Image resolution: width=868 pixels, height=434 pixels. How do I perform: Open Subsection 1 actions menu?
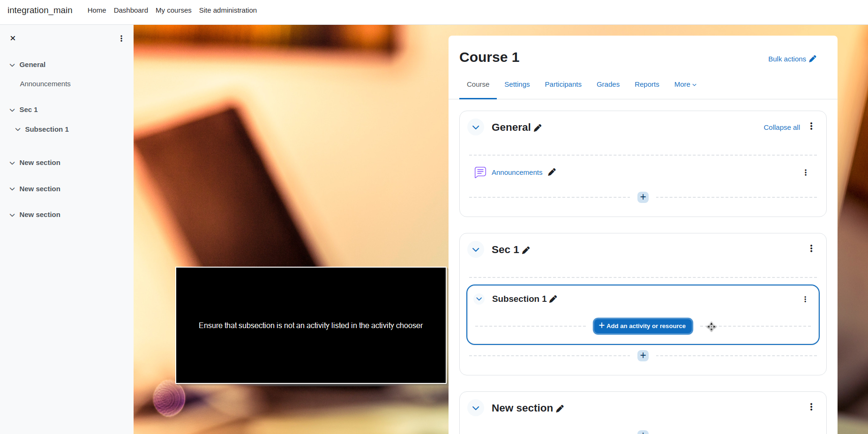(805, 299)
